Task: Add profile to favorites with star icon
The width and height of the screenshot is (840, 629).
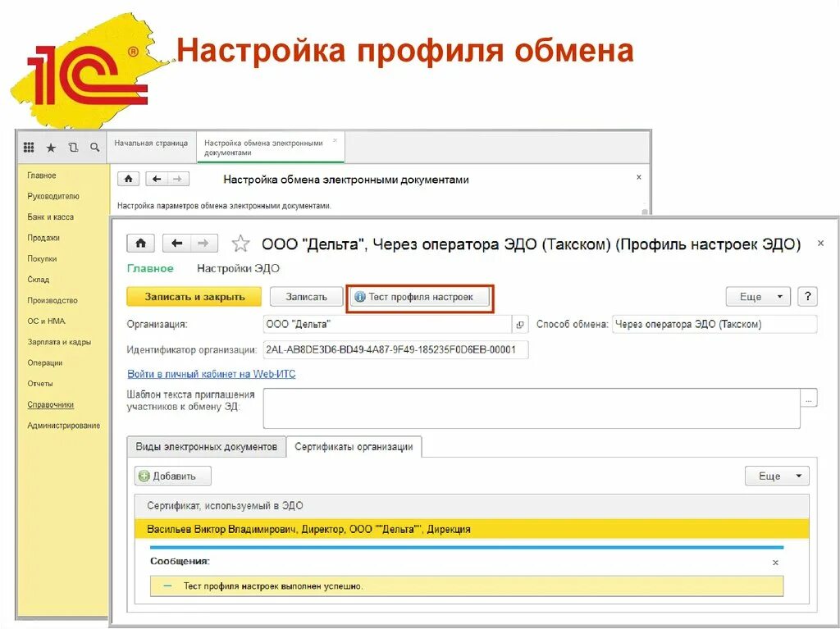Action: [240, 244]
